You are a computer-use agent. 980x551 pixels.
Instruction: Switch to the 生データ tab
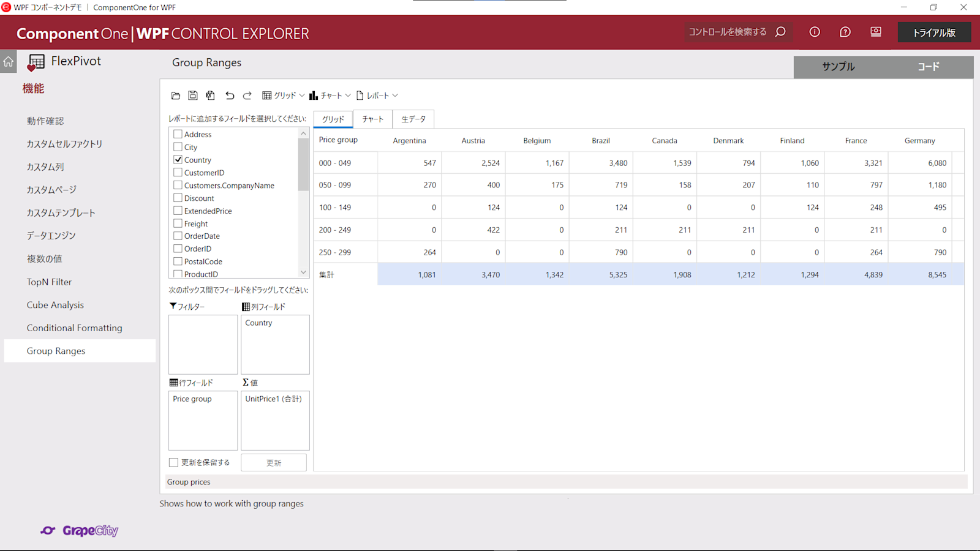[413, 119]
